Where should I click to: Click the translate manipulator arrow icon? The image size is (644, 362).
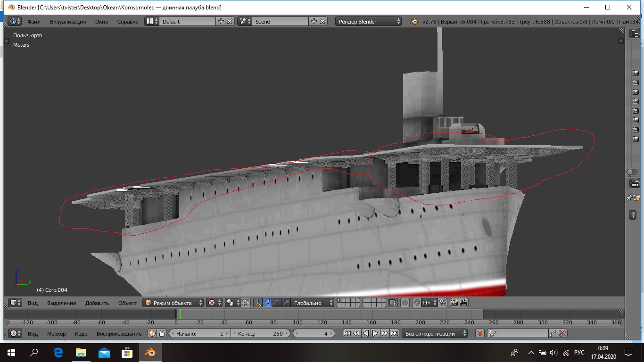tap(267, 303)
